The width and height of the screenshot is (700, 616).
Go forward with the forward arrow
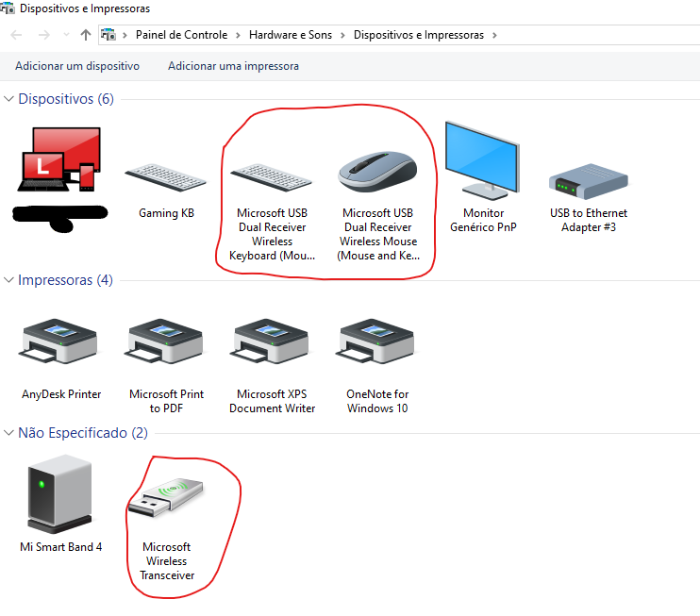pyautogui.click(x=43, y=35)
